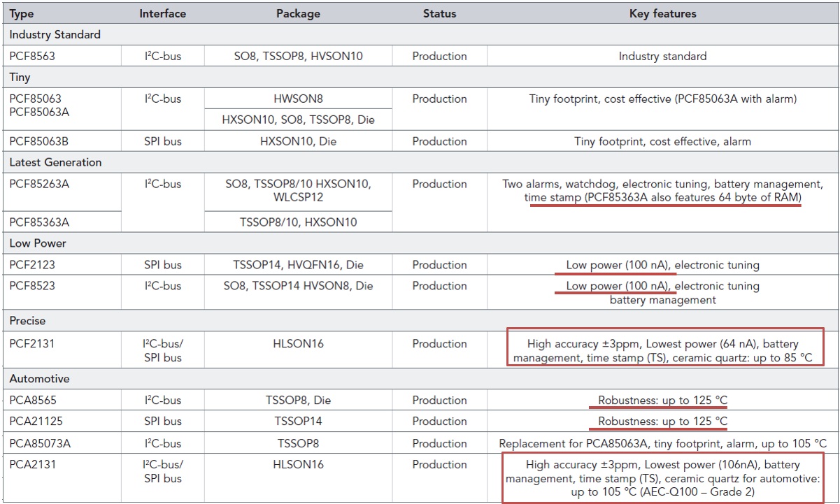This screenshot has width=840, height=504.
Task: Select the PCF2123 part number
Action: [x=31, y=265]
